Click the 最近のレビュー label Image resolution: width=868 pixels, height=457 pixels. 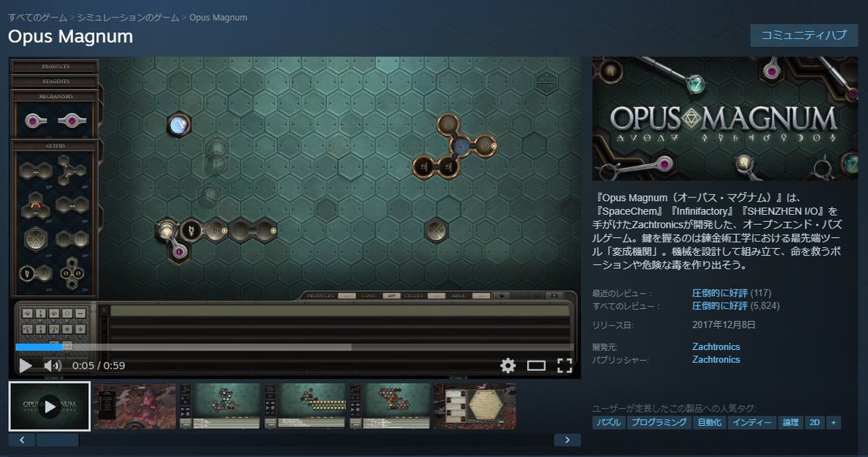pyautogui.click(x=622, y=293)
